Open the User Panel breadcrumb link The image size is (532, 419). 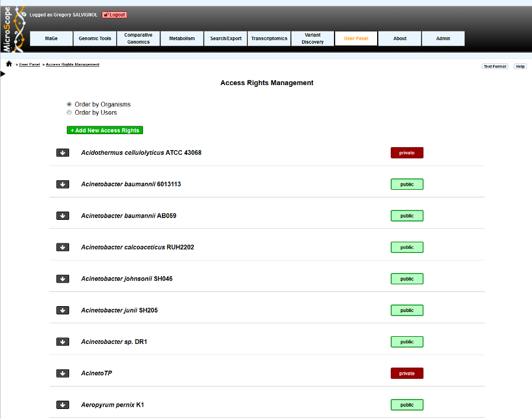(x=30, y=64)
